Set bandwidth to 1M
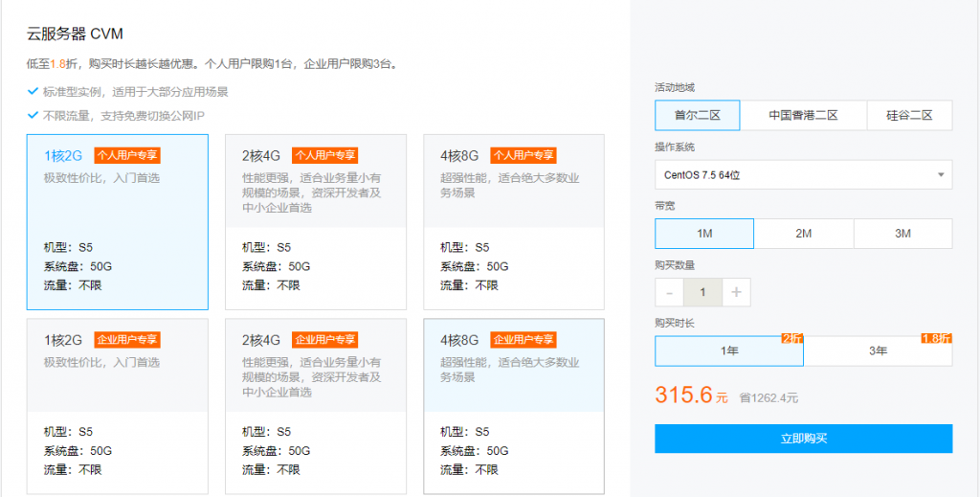The image size is (980, 497). (704, 234)
